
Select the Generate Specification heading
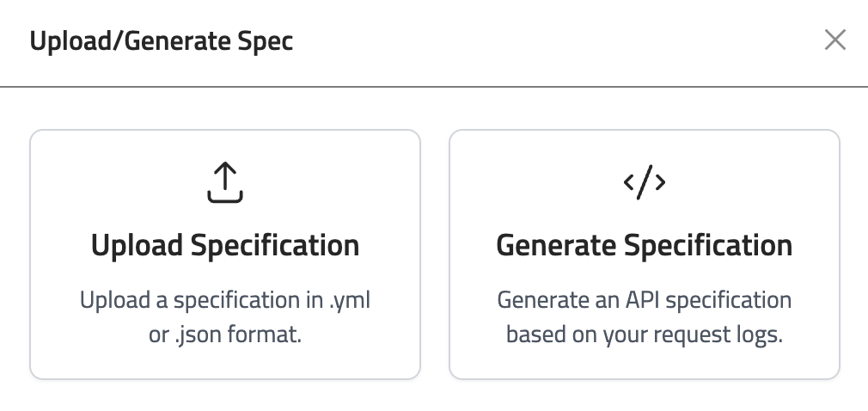[x=645, y=246]
